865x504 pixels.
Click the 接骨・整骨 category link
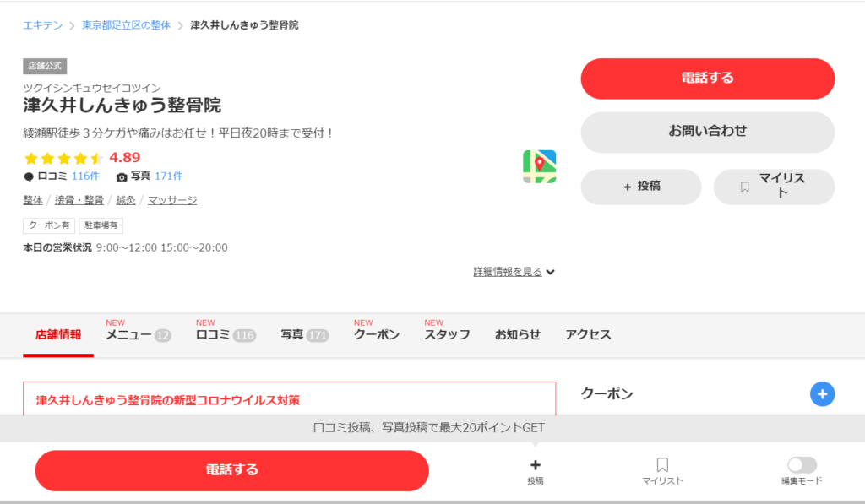pos(79,200)
